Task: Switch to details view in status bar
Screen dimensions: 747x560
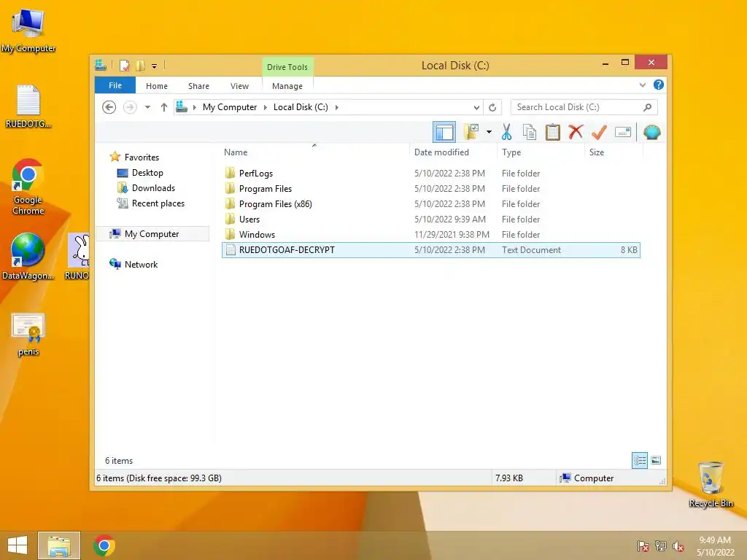Action: pos(640,461)
